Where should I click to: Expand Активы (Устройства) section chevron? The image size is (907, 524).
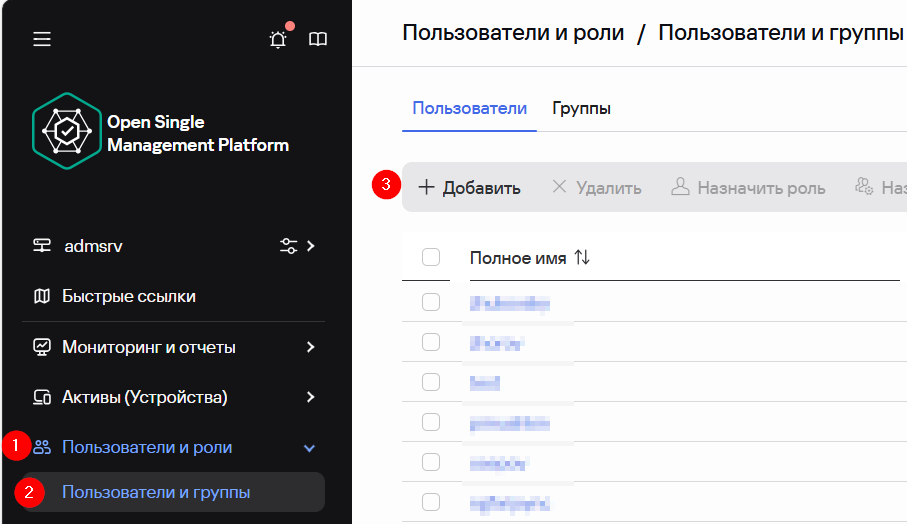click(310, 397)
